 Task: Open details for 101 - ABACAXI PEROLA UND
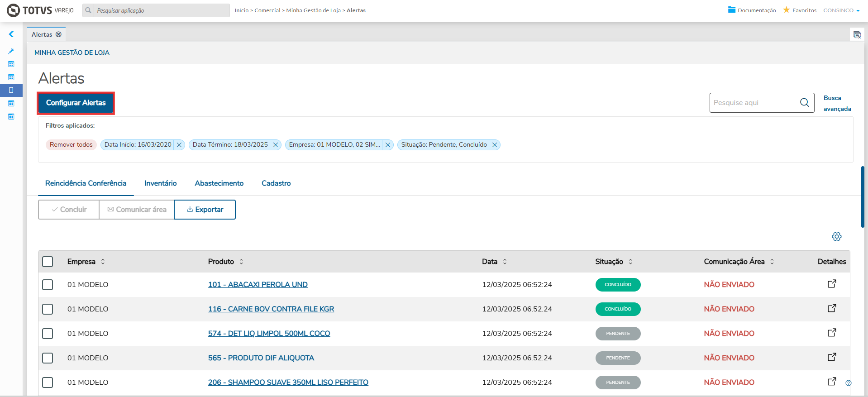832,284
